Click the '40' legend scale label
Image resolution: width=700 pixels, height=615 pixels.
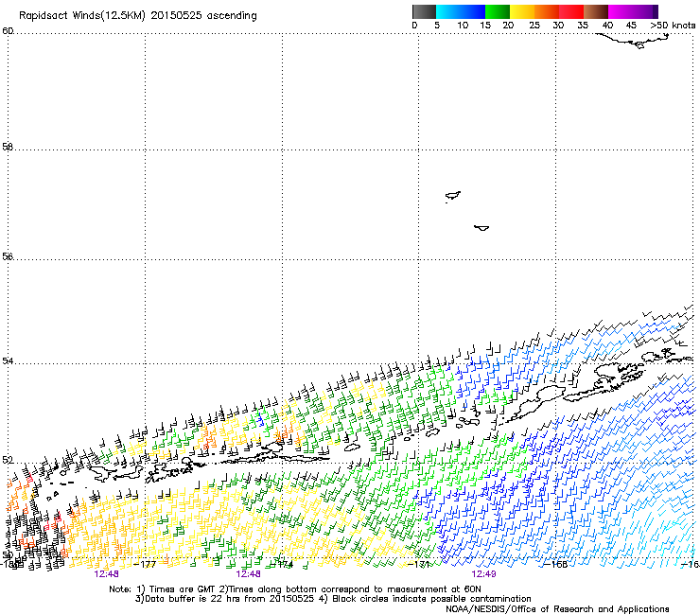607,26
